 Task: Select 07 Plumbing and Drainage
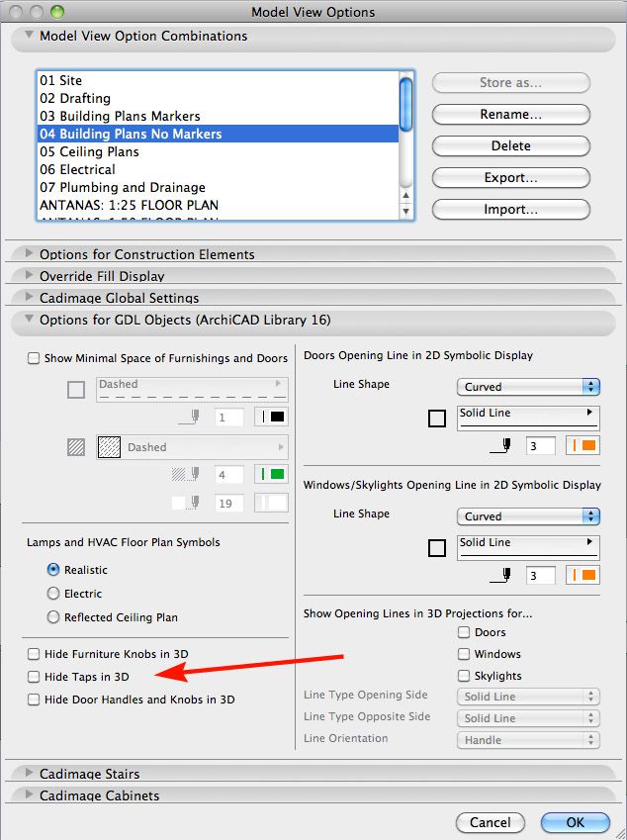218,187
